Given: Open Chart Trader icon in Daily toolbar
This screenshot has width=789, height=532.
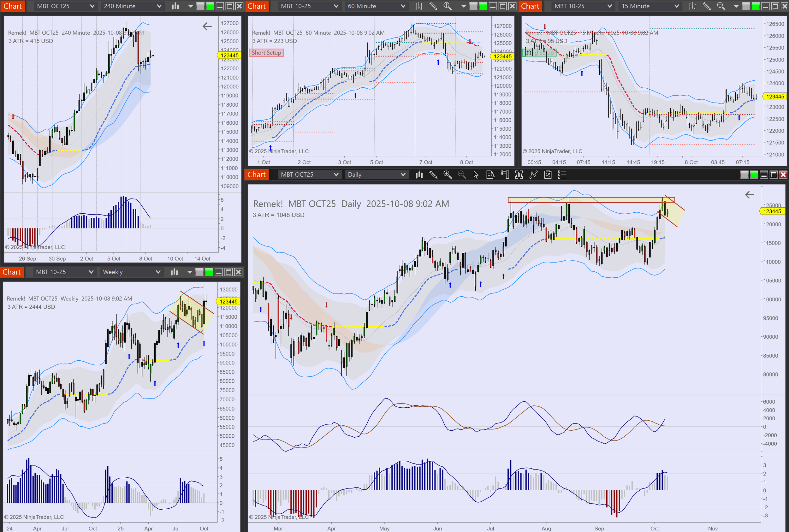Looking at the screenshot, I should 505,175.
